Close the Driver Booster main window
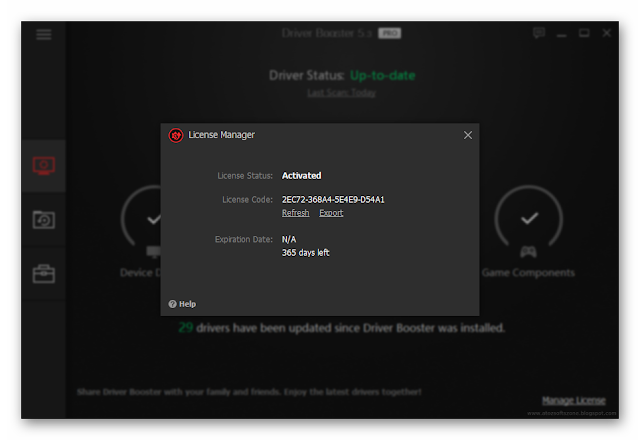The image size is (640, 440). pos(607,33)
